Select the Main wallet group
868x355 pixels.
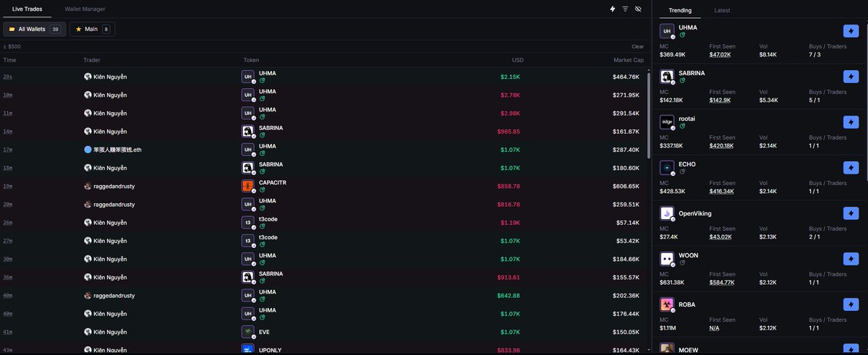click(93, 29)
